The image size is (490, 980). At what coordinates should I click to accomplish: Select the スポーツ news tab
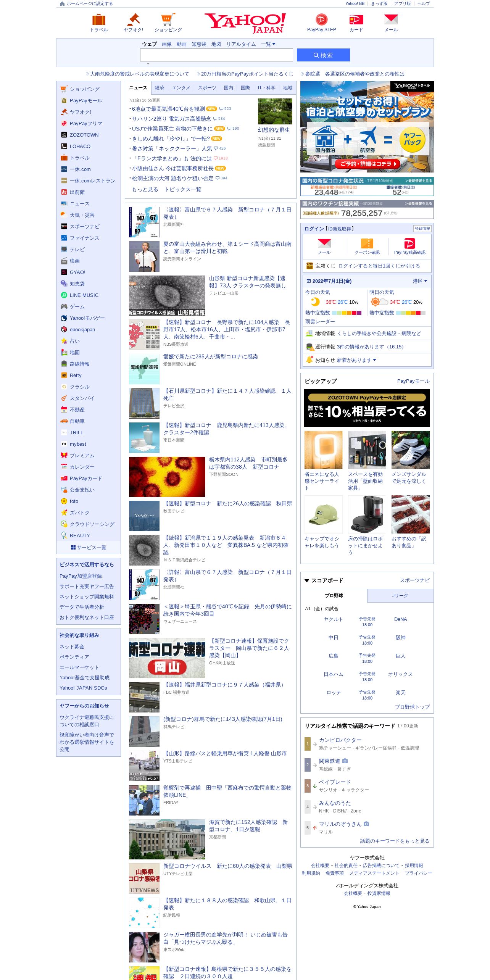click(x=207, y=88)
